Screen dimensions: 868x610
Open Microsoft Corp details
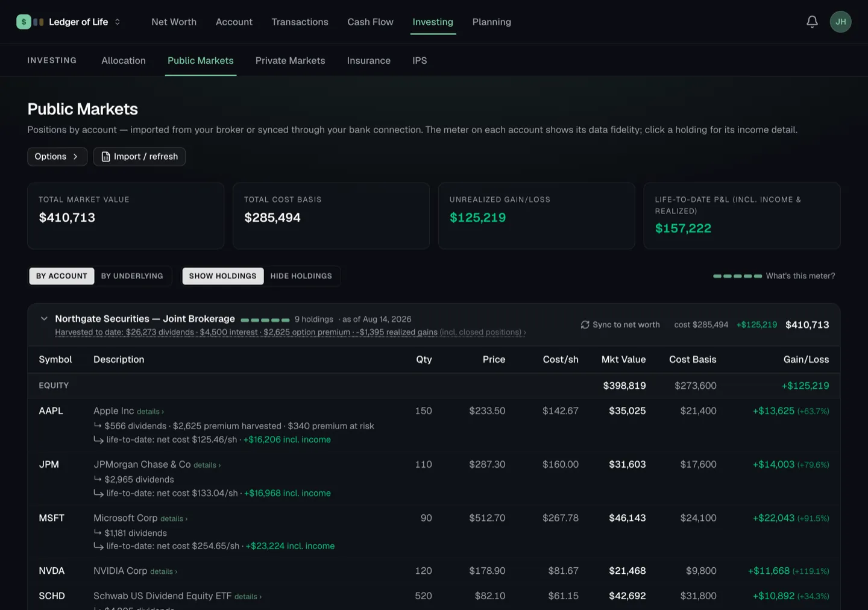click(174, 519)
